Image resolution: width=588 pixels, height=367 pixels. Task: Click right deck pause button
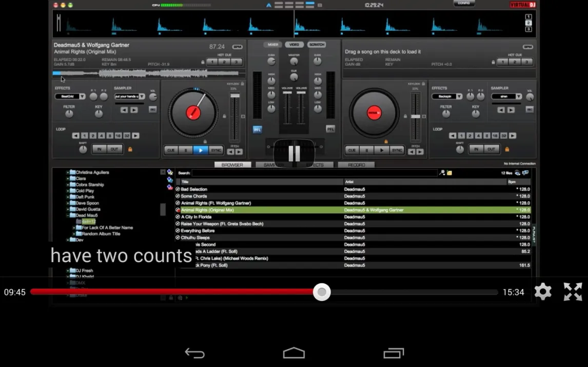click(366, 150)
